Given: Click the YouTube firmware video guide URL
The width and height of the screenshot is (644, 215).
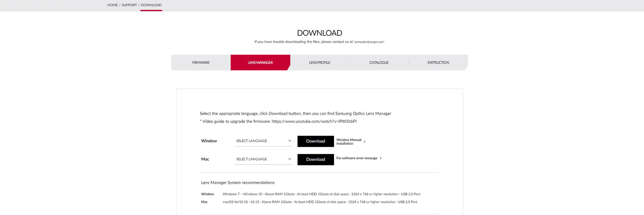Looking at the screenshot, I should (x=314, y=121).
